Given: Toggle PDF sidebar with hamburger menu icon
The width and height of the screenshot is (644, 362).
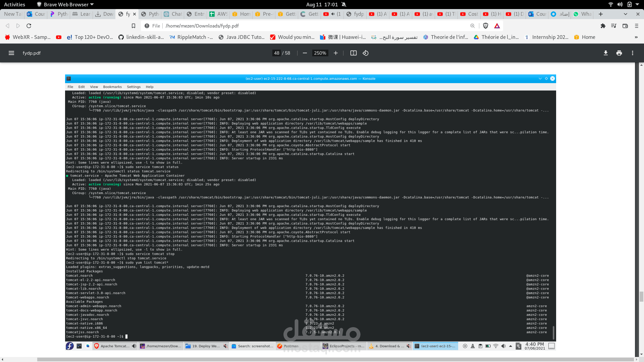Looking at the screenshot, I should tap(11, 53).
